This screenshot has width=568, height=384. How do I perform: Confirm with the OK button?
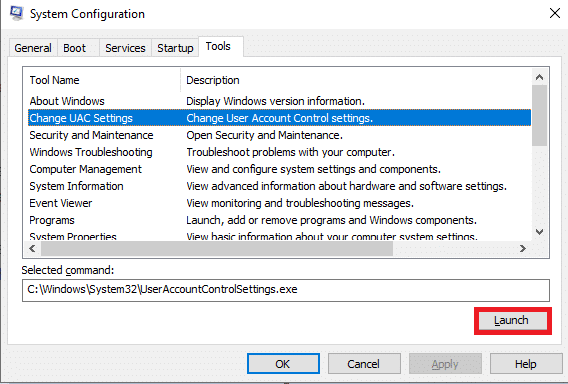[x=283, y=364]
